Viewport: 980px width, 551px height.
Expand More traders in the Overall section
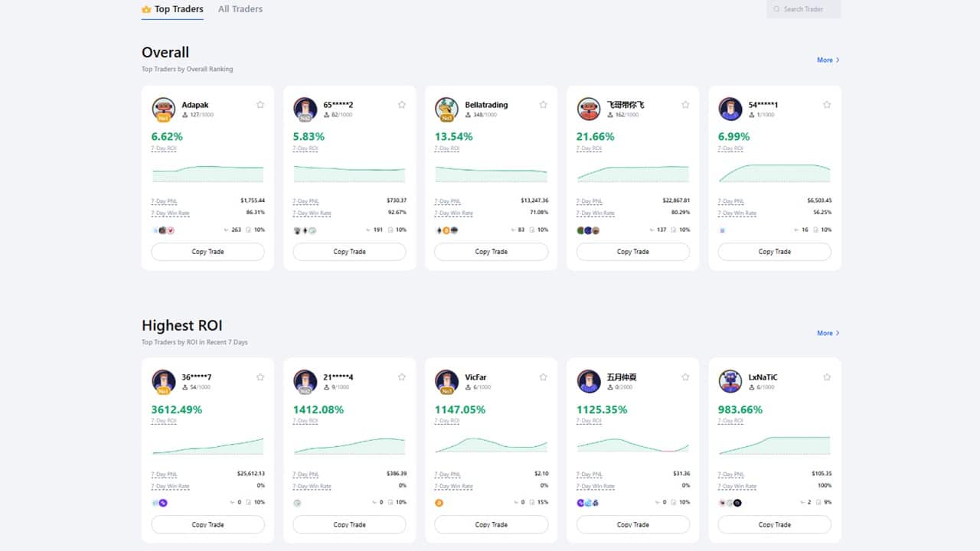pyautogui.click(x=824, y=60)
